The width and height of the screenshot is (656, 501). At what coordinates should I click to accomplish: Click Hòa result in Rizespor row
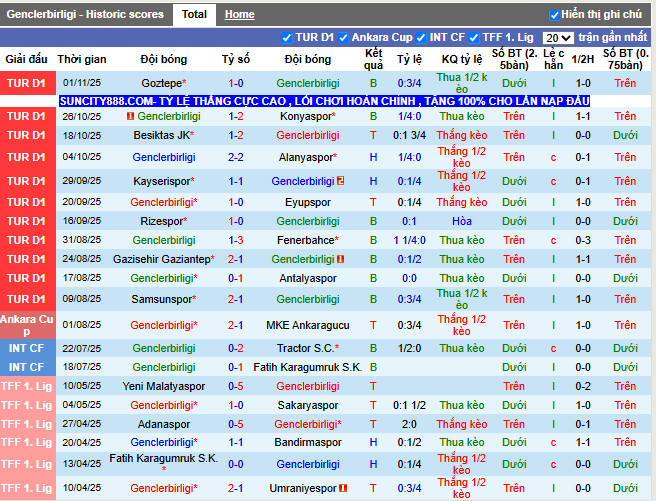coord(461,221)
